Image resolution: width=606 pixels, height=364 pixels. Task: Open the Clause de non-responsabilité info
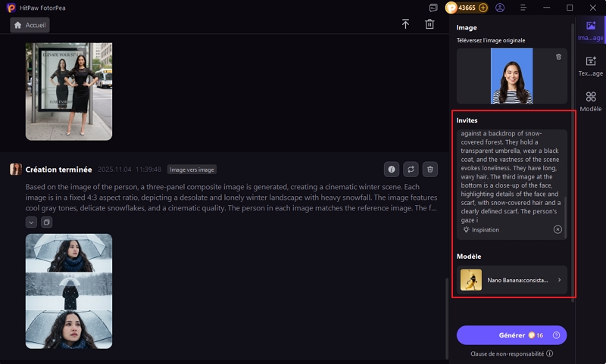(x=549, y=353)
